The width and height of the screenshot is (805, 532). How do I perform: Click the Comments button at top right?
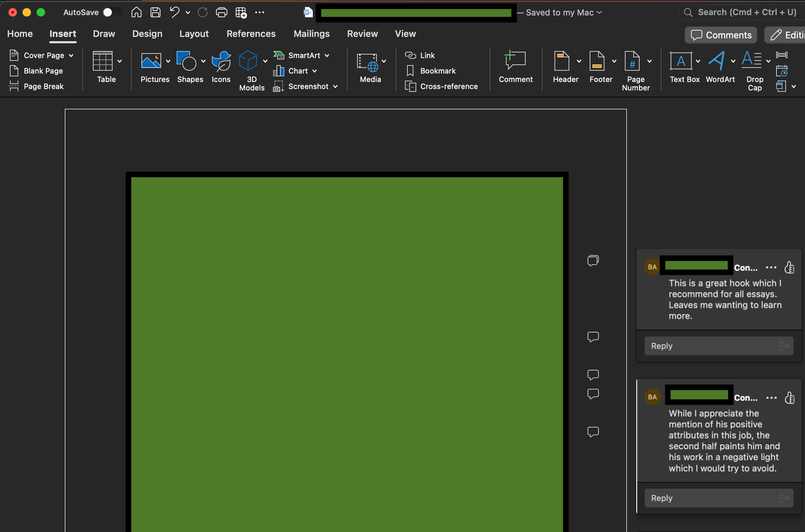pyautogui.click(x=721, y=35)
